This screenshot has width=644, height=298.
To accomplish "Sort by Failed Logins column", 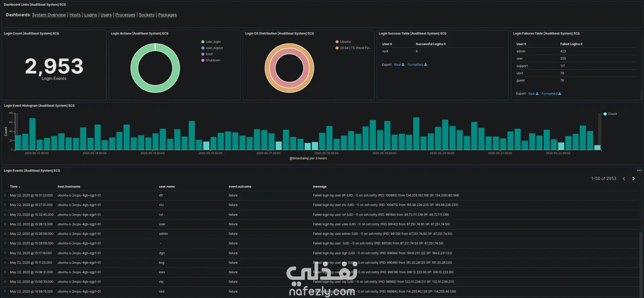I will (x=571, y=44).
